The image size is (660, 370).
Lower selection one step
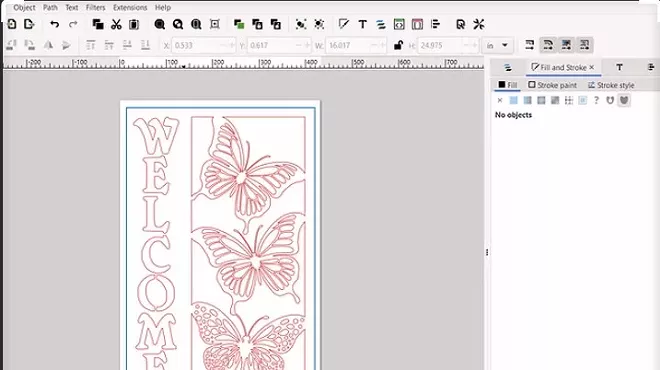pos(127,45)
